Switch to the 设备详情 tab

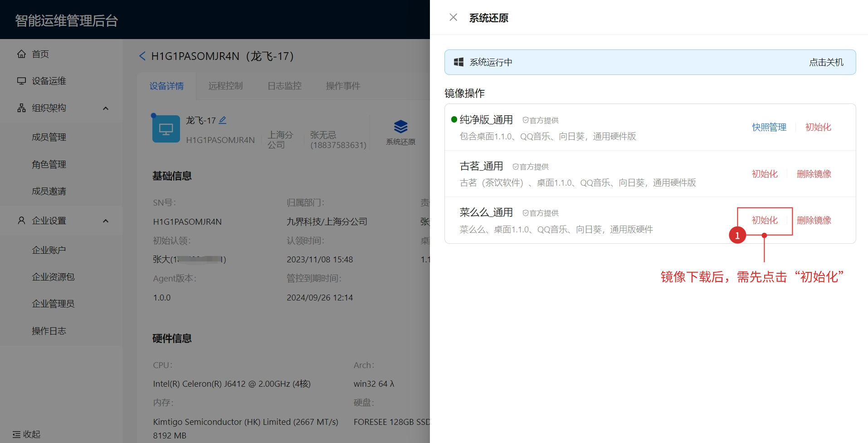(166, 86)
